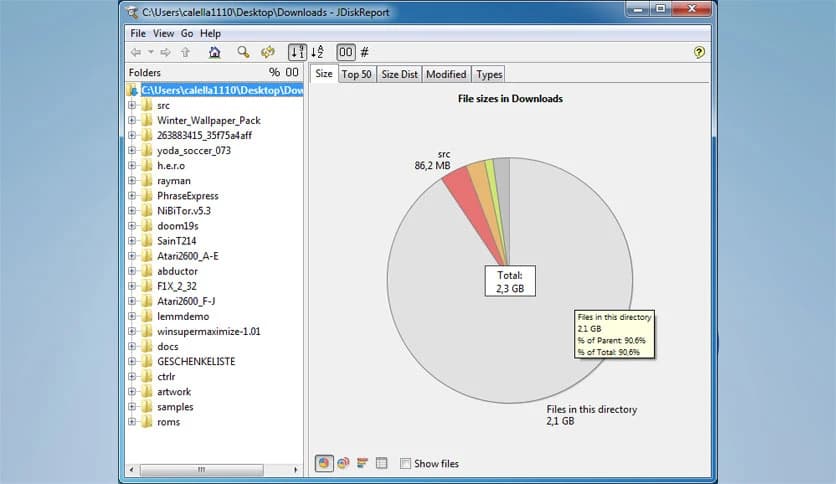This screenshot has height=484, width=836.
Task: Expand the Winter_Wallpaper_Pack folder
Action: [132, 120]
